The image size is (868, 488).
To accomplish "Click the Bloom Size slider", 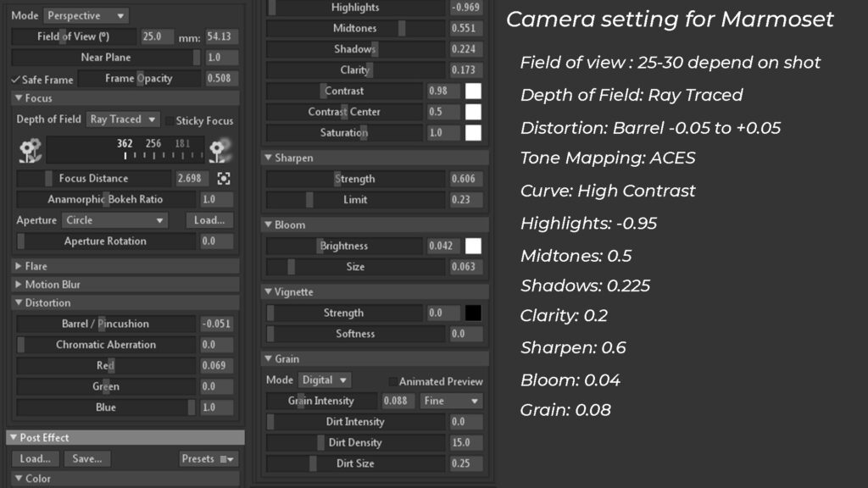I will (x=355, y=267).
